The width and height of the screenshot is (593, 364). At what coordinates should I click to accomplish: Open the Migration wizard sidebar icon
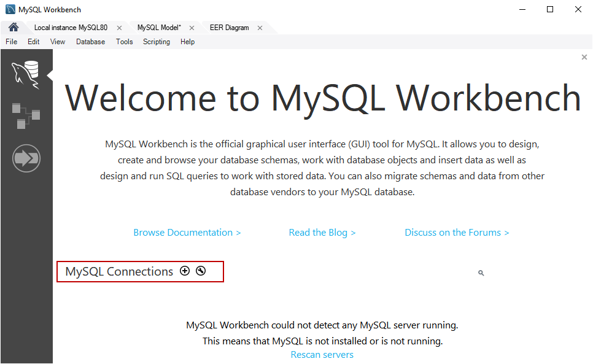26,158
